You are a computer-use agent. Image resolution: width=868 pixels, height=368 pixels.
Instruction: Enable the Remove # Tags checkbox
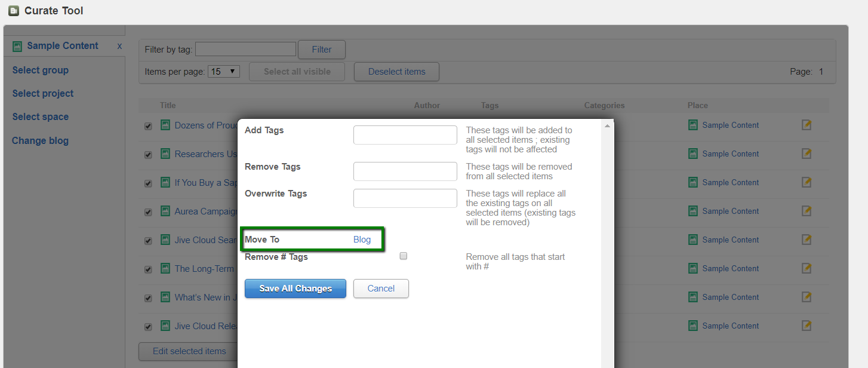403,256
